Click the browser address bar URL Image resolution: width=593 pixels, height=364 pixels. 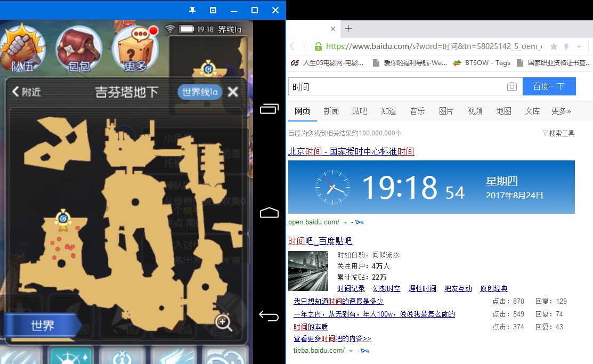pyautogui.click(x=434, y=46)
